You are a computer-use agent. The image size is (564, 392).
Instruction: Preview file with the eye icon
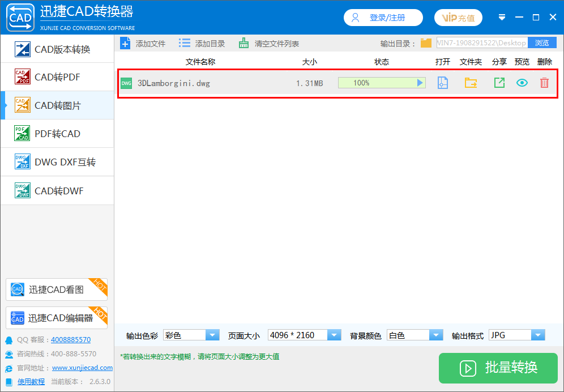coord(522,83)
